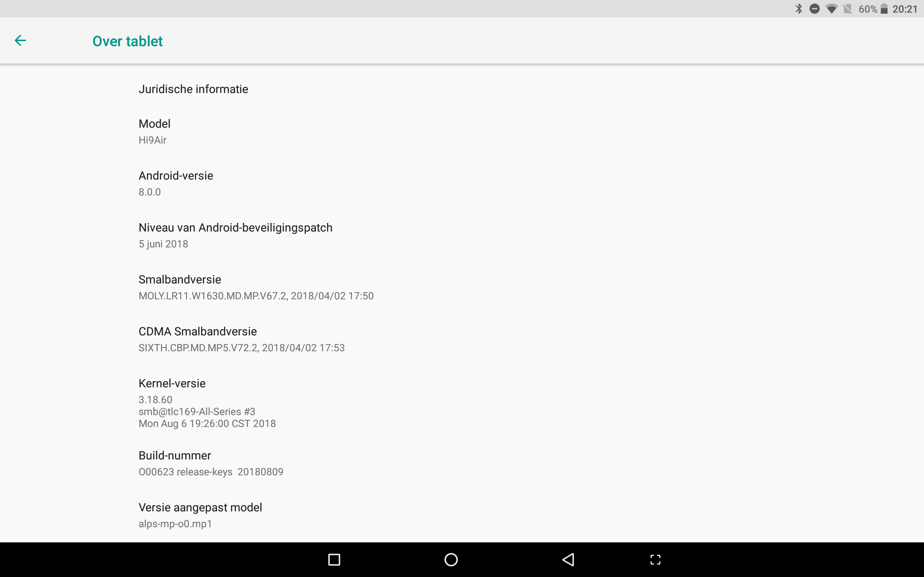Open Juridische informatie
The width and height of the screenshot is (924, 577).
pyautogui.click(x=462, y=89)
